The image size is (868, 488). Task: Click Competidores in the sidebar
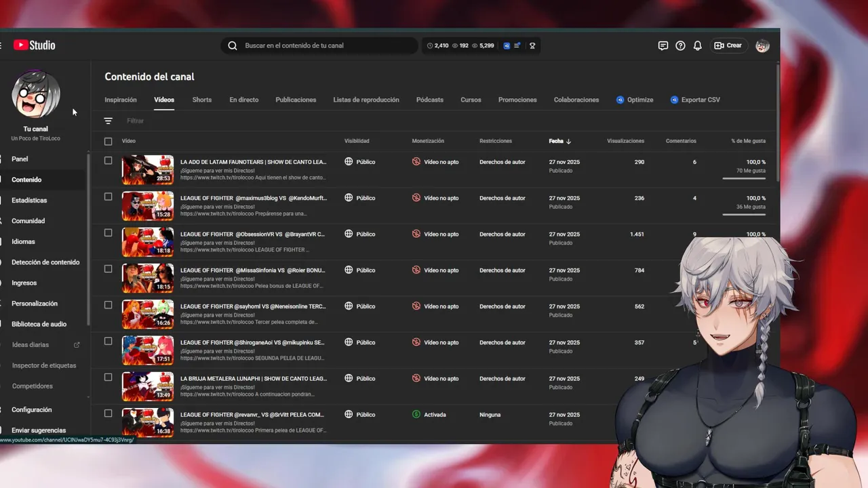click(x=32, y=386)
